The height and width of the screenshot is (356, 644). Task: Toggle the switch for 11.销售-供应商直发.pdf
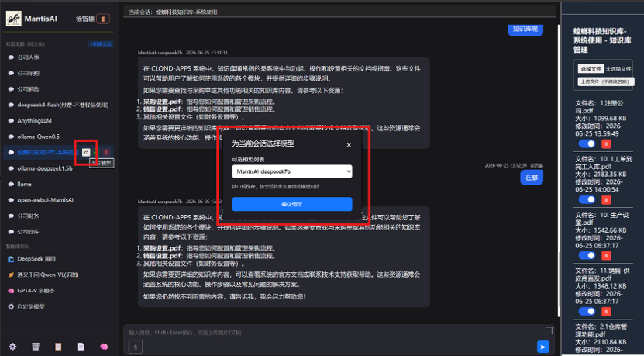[587, 312]
